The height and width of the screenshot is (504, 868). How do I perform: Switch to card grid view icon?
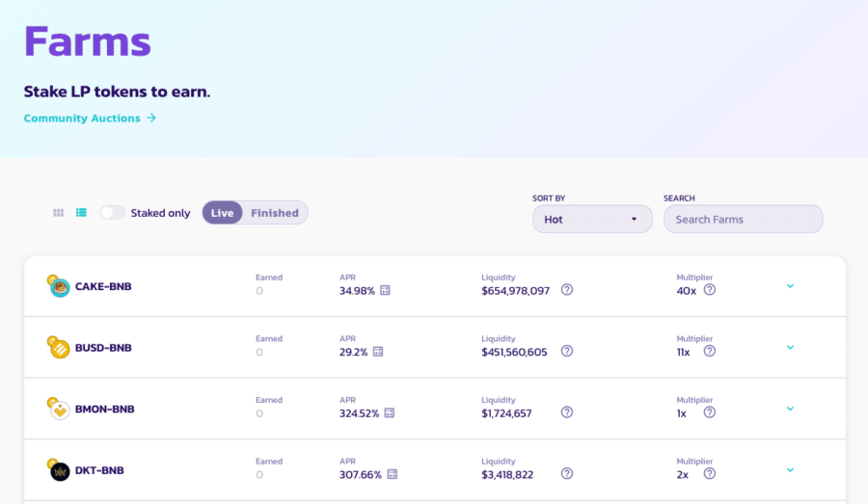(x=58, y=213)
